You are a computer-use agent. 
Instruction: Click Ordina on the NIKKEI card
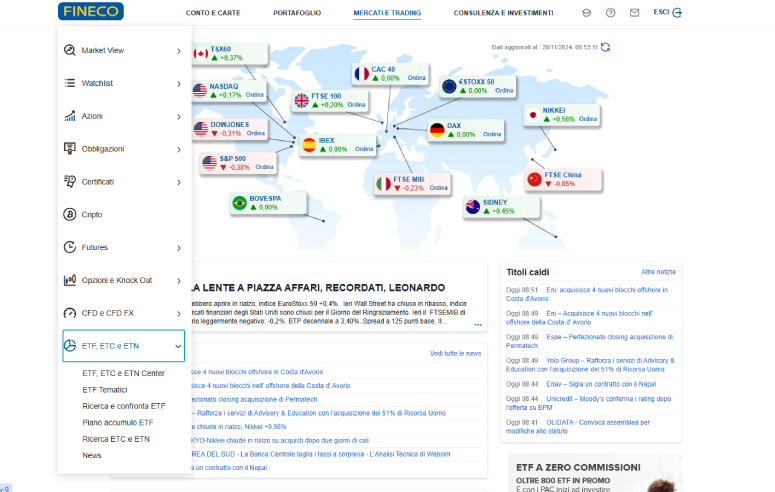click(588, 119)
